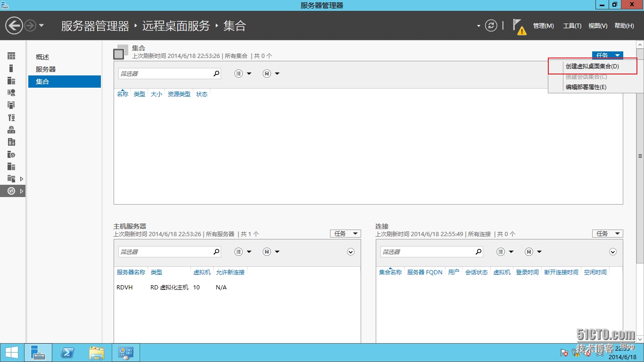Refresh Server Manager with the circular arrows icon

[x=491, y=25]
